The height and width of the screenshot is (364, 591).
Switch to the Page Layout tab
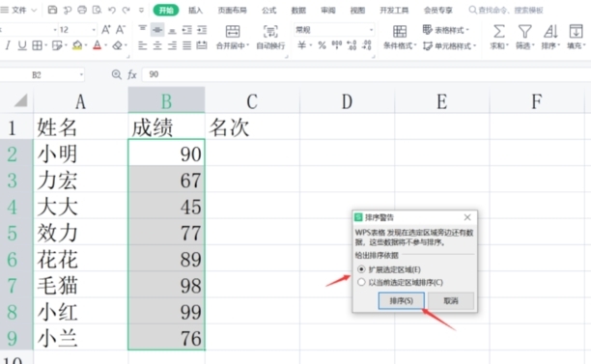point(232,11)
